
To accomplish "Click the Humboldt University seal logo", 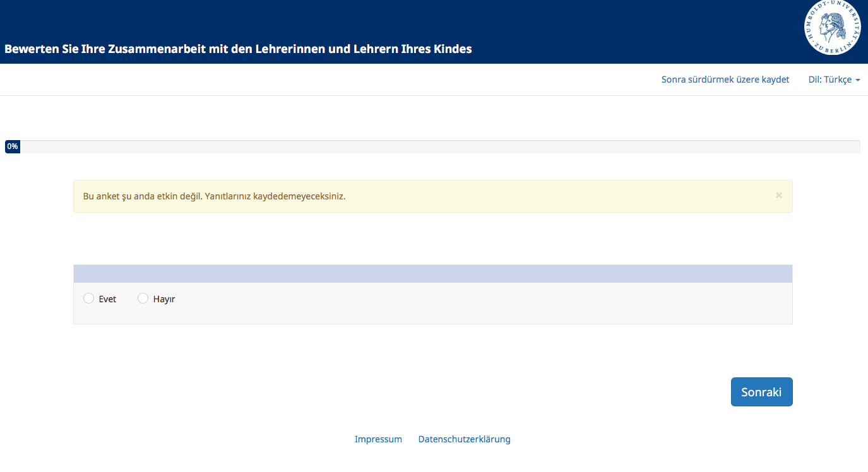I will point(832,28).
